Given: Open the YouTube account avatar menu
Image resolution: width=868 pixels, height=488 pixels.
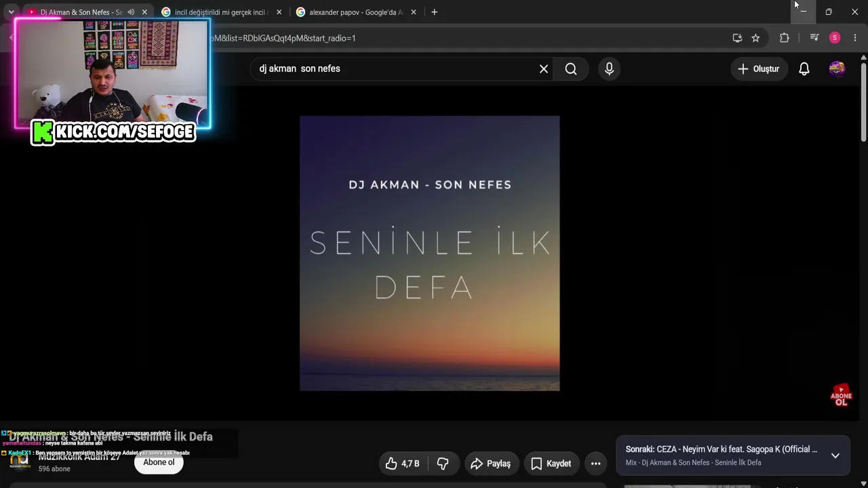Looking at the screenshot, I should (837, 68).
